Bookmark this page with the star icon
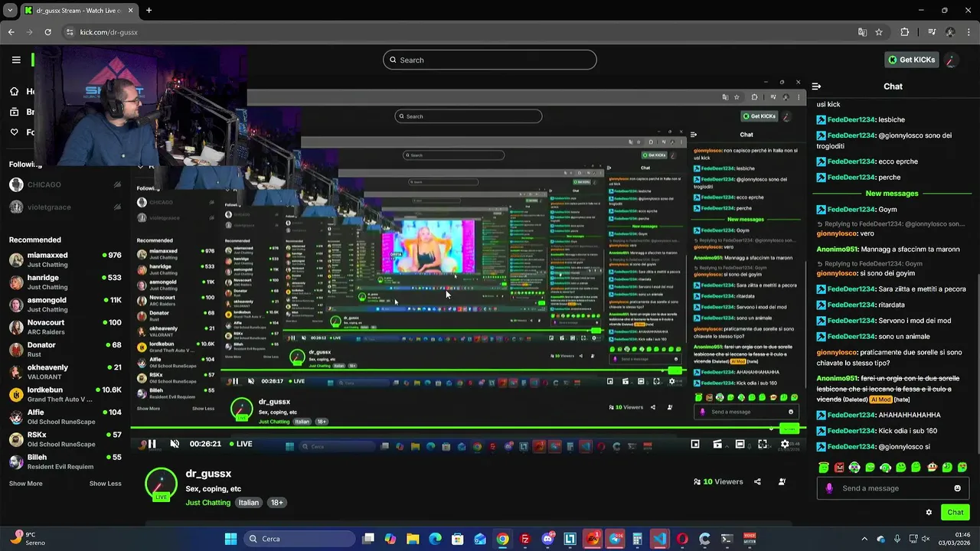The width and height of the screenshot is (980, 551). point(879,32)
